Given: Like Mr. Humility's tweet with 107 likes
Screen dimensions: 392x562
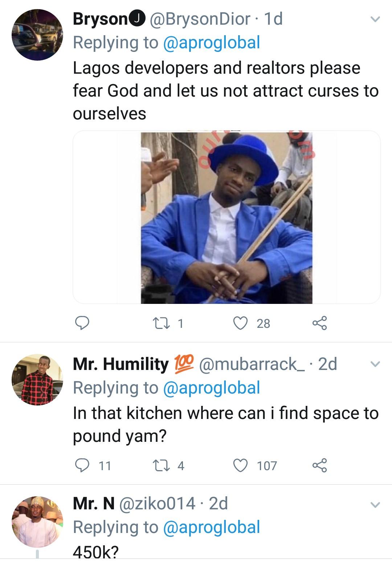Looking at the screenshot, I should pos(240,465).
